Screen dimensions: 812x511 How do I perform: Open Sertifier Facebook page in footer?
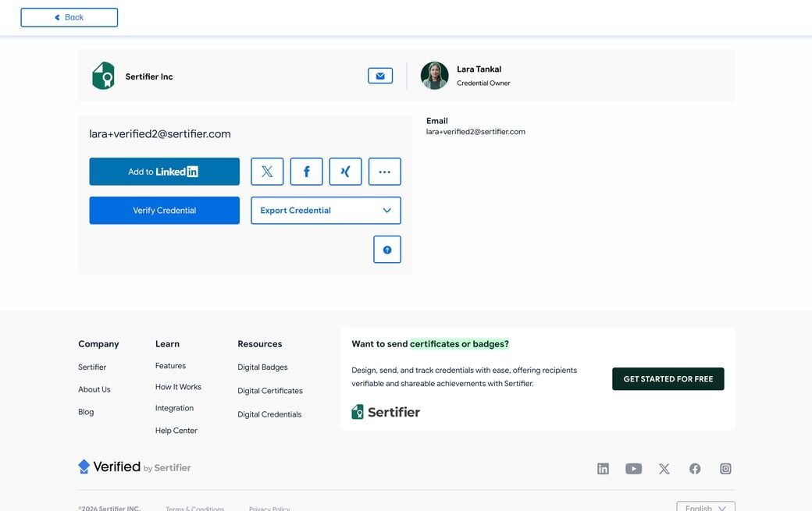tap(695, 469)
